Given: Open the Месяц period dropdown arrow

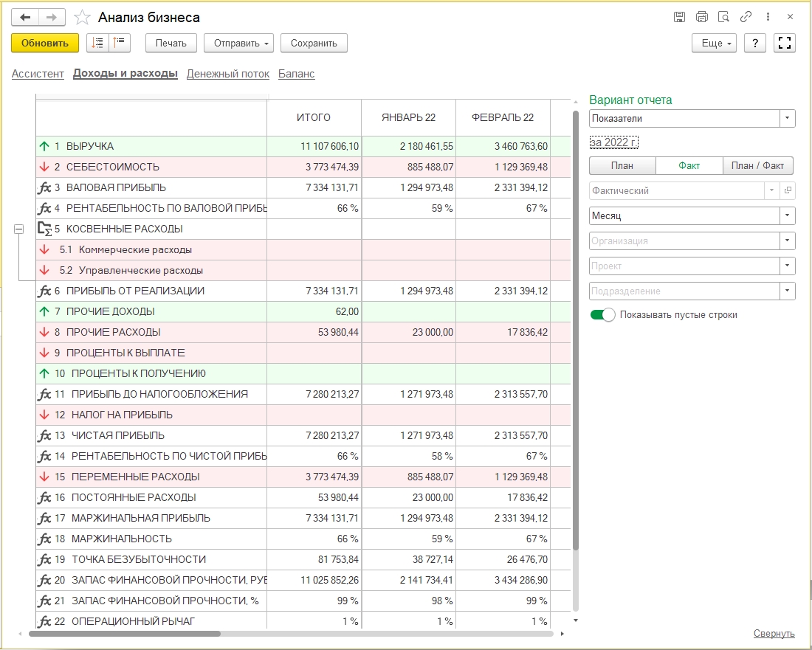Looking at the screenshot, I should point(787,215).
